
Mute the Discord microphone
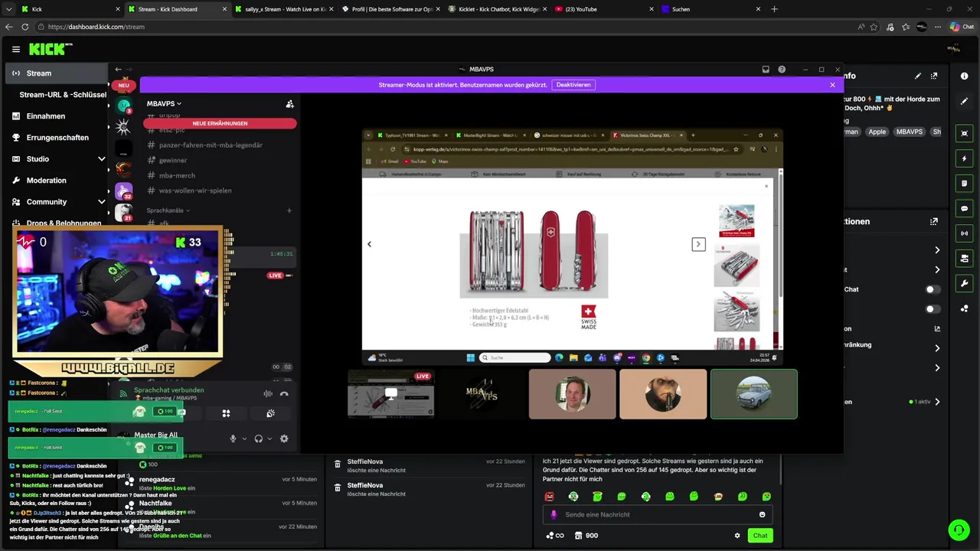[x=233, y=439]
